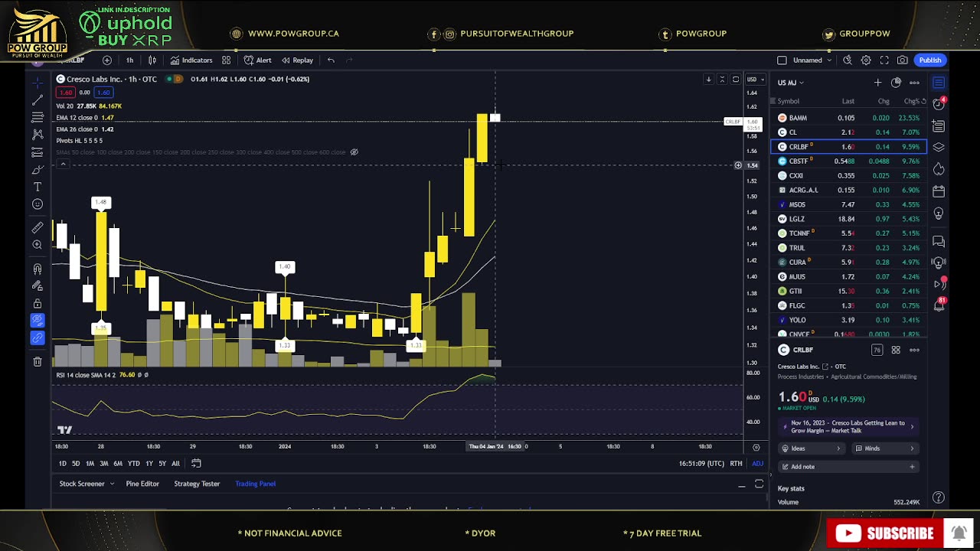The image size is (980, 551).
Task: Open chart settings gear
Action: 866,60
